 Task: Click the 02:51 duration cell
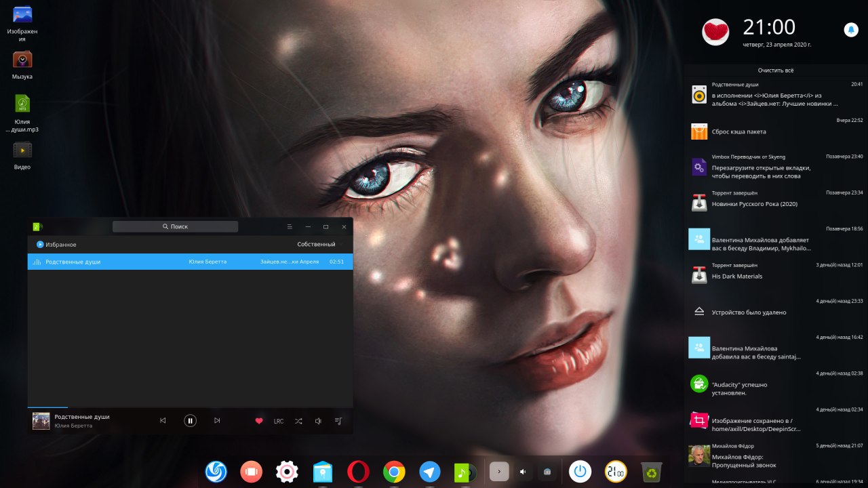(x=337, y=262)
